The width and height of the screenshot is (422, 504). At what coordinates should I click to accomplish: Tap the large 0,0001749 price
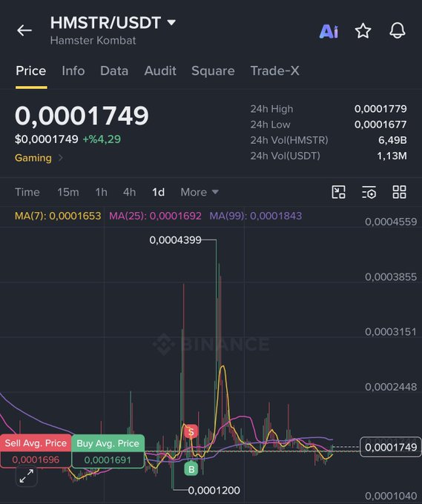82,116
